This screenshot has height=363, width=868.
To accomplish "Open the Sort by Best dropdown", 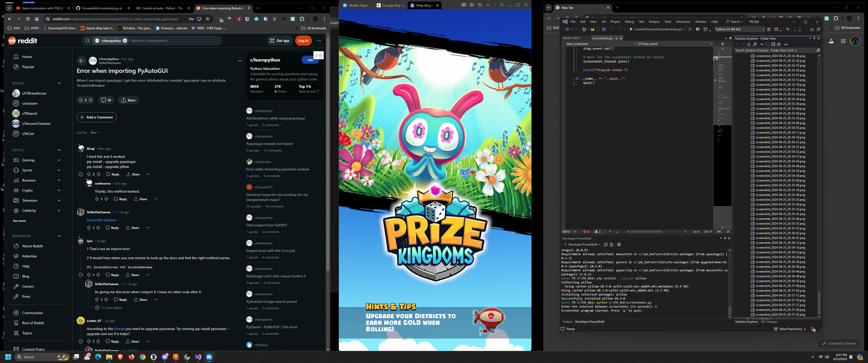I will coord(96,133).
